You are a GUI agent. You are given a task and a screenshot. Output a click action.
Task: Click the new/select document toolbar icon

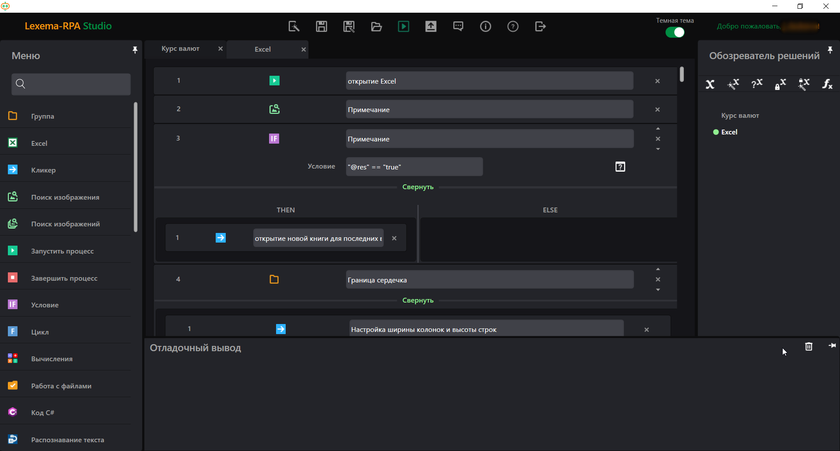coord(294,26)
